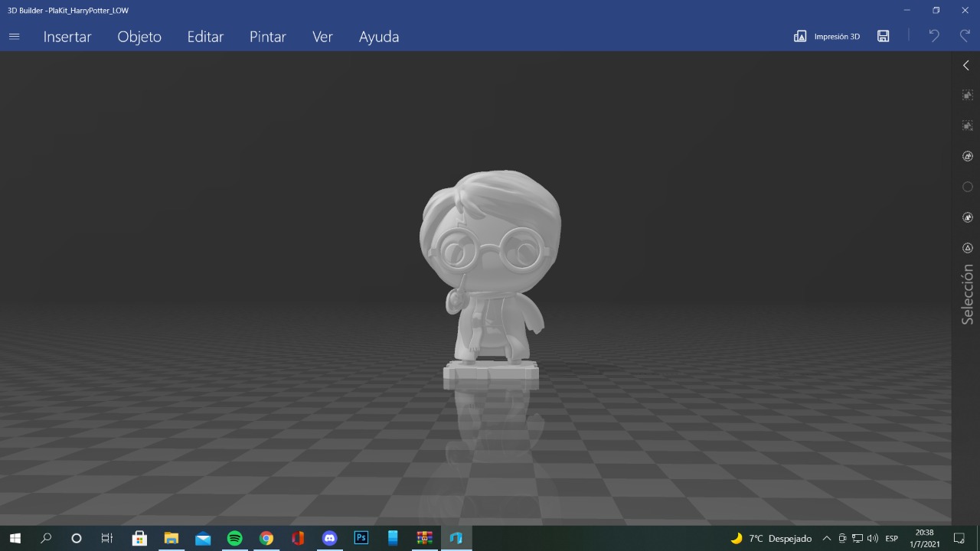Open Photoshop from the taskbar
The image size is (980, 551).
(x=361, y=538)
